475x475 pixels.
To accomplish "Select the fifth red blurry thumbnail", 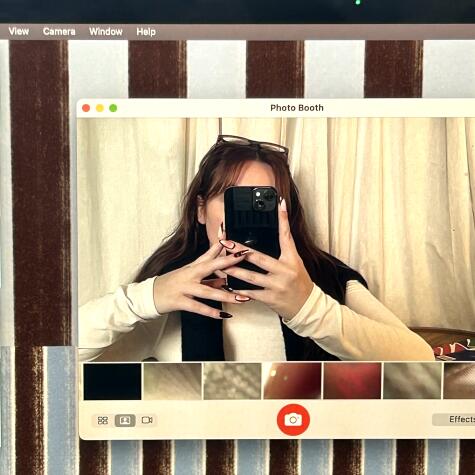I will coord(352,381).
